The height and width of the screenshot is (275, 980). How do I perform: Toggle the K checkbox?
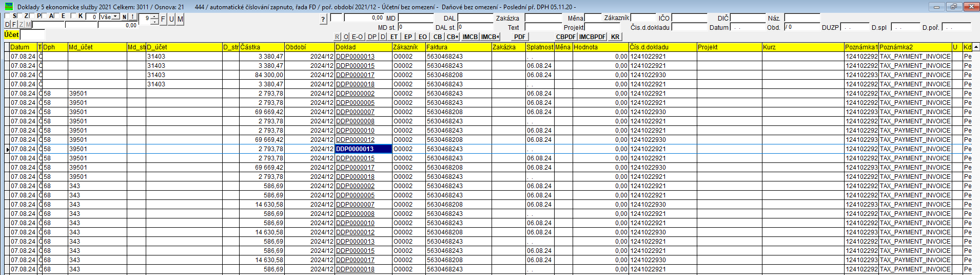73,16
